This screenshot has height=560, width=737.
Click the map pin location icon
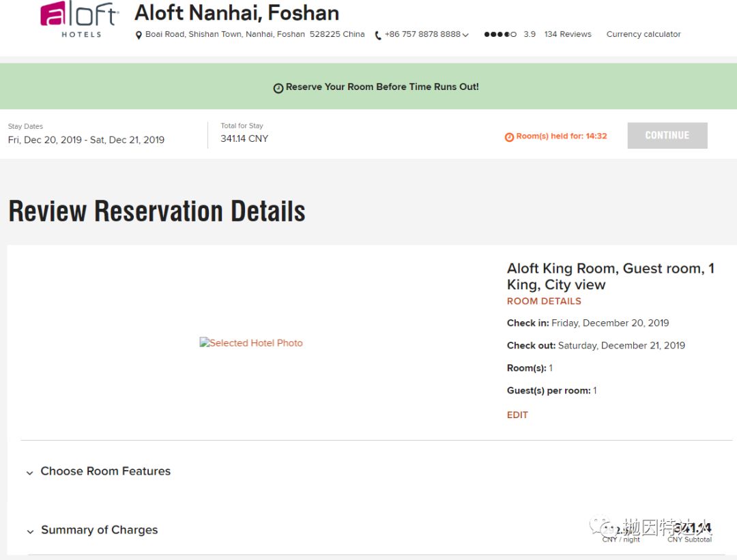point(139,35)
